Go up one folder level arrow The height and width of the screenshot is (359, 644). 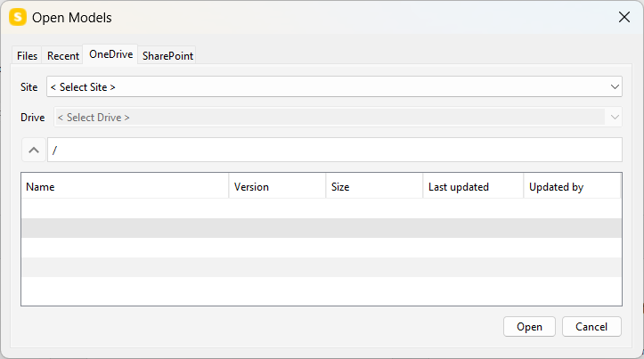point(34,150)
